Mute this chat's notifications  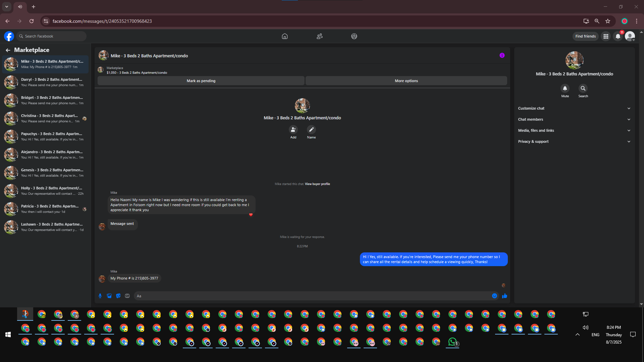(x=565, y=88)
